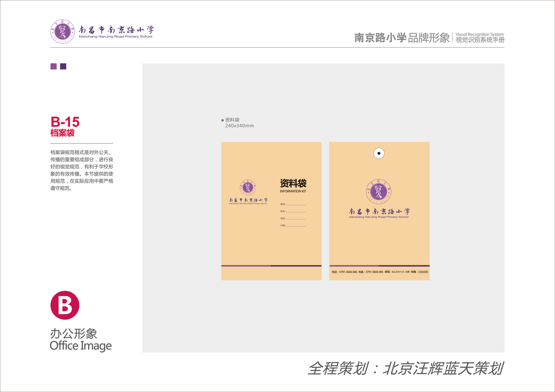Click the 'INFORMATION KIT' text
This screenshot has height=392, width=555.
[x=293, y=191]
